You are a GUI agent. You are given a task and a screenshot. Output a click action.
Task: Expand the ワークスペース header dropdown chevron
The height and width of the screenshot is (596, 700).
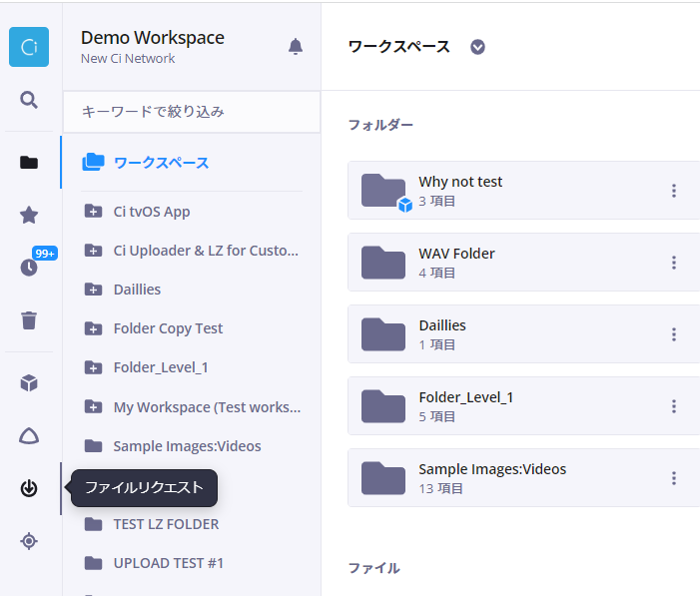click(477, 47)
